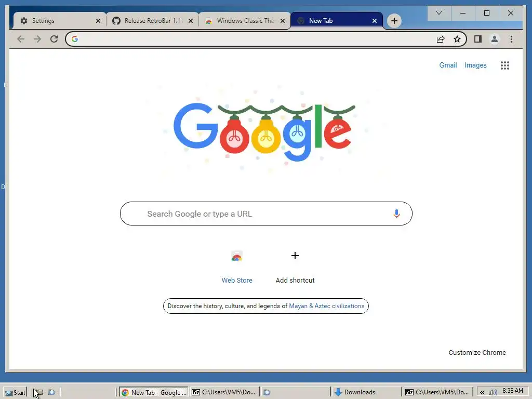
Task: Expand hidden tray icons chevron
Action: 482,393
